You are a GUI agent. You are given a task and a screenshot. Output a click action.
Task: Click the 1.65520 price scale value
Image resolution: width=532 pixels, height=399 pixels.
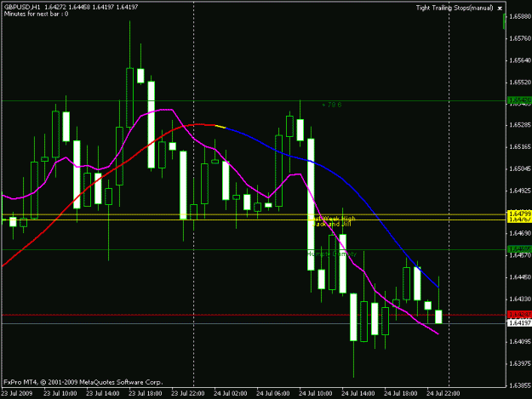520,83
